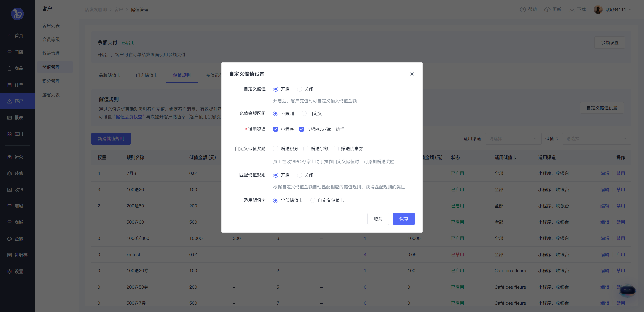Open the 报表 reports sidebar icon

[10, 118]
